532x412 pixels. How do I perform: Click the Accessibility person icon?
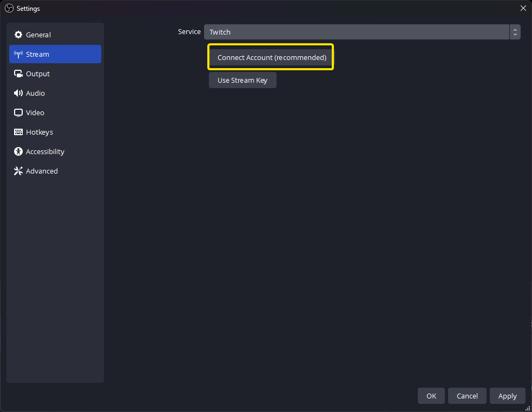pyautogui.click(x=18, y=151)
